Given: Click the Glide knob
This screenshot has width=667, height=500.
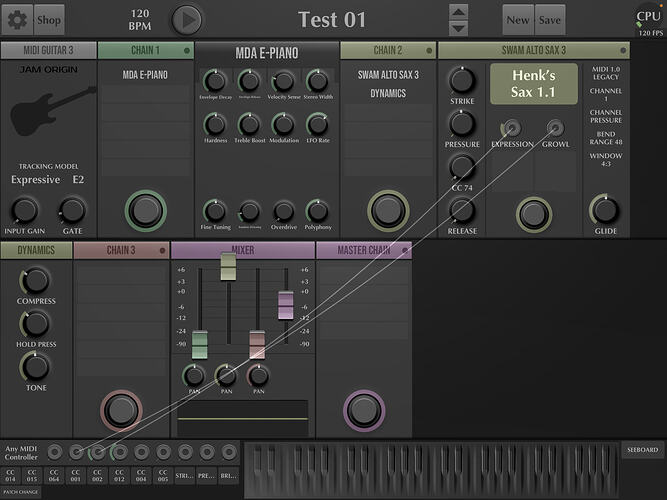Looking at the screenshot, I should [605, 210].
